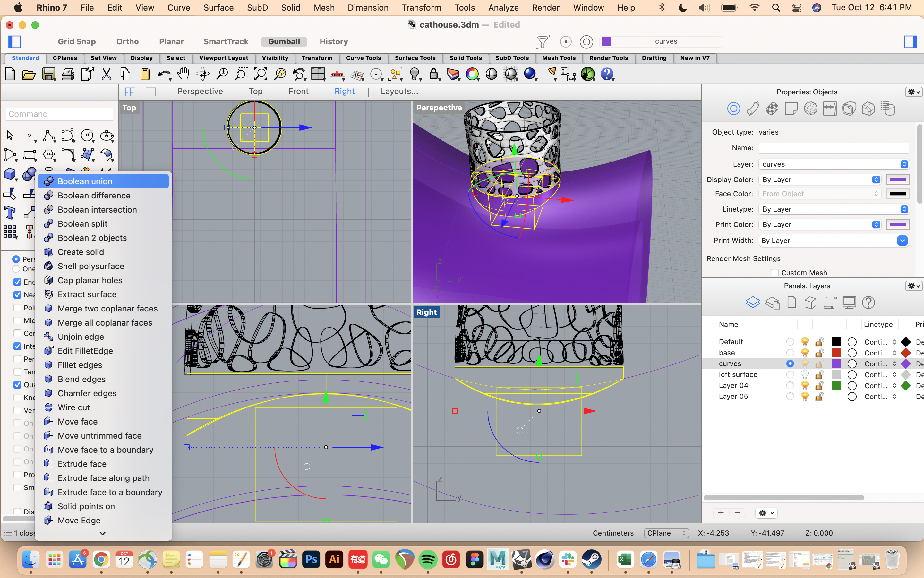Viewport: 924px width, 578px height.
Task: Switch to Curve Tools toolbar tab
Action: [x=364, y=58]
